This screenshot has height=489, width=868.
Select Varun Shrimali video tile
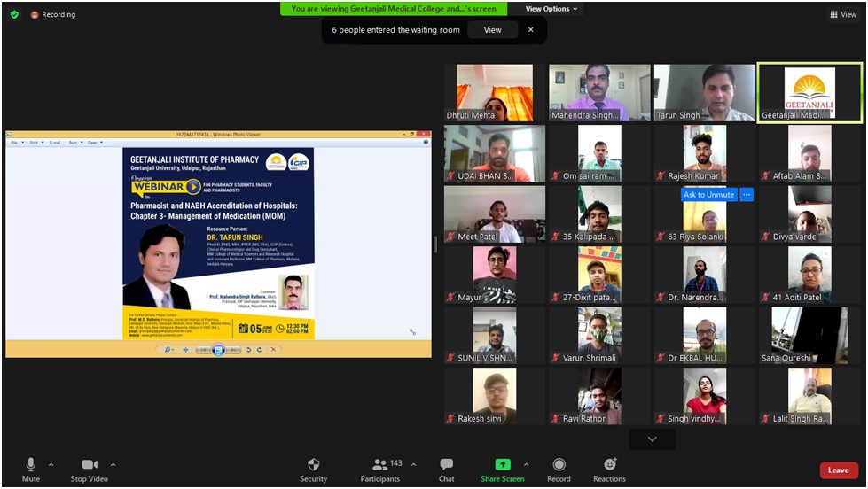tap(599, 336)
